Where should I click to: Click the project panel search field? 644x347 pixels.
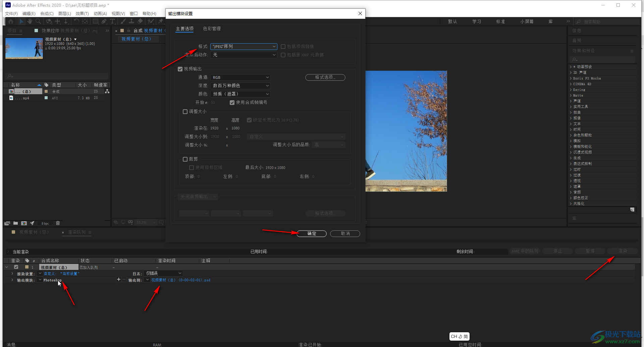57,76
